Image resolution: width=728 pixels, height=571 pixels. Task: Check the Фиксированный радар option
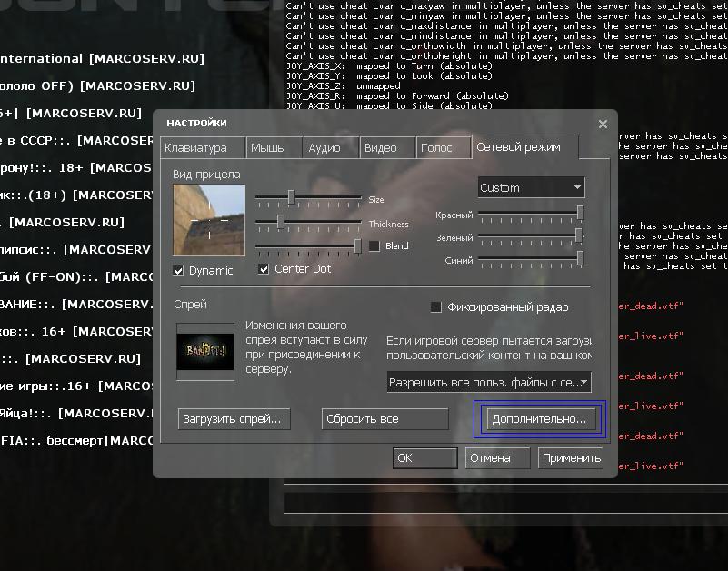(435, 307)
